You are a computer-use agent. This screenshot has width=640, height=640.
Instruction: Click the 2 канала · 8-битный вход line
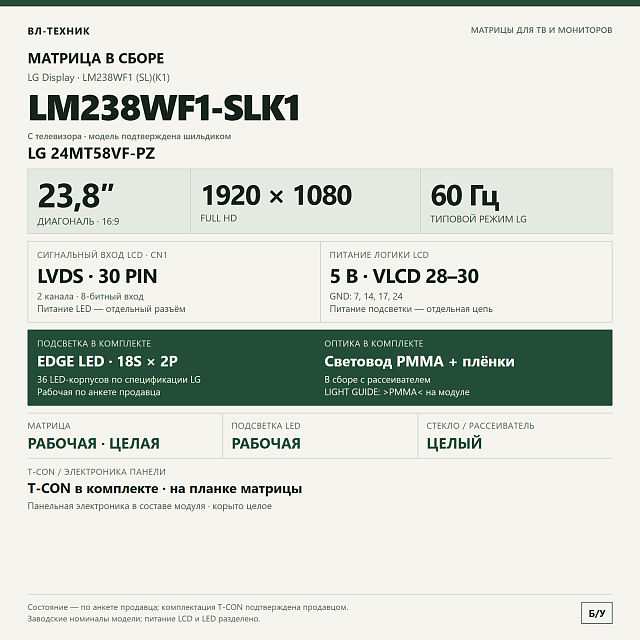tap(90, 297)
